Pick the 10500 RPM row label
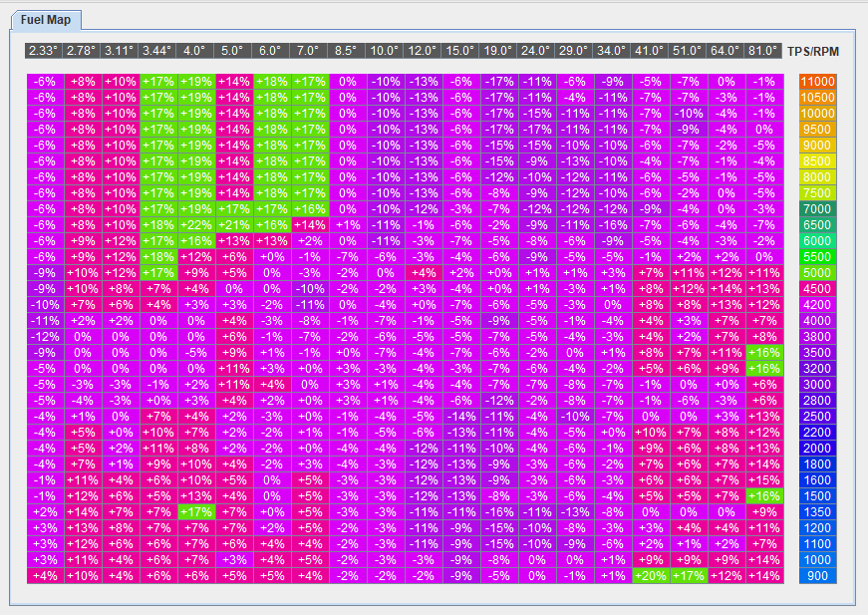 817,98
